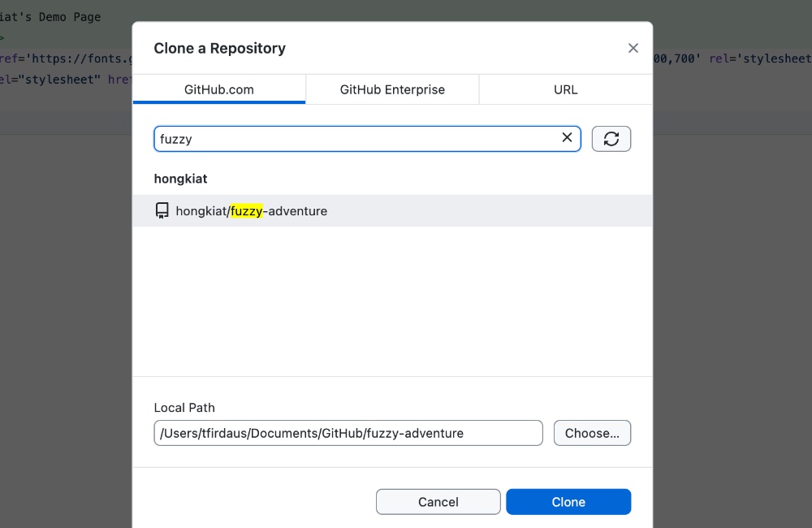Open the GitHub Enterprise tab
The image size is (812, 528).
pos(392,89)
